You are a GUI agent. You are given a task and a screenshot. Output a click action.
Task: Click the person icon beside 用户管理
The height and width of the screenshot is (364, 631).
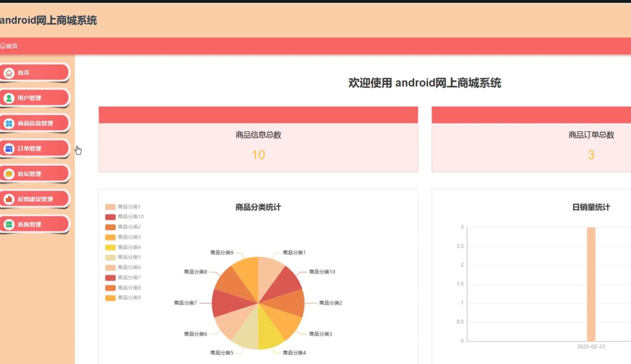coord(9,98)
